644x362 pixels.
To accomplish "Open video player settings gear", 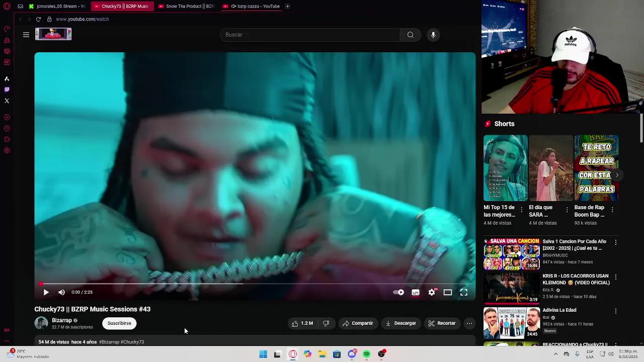I will 432,292.
